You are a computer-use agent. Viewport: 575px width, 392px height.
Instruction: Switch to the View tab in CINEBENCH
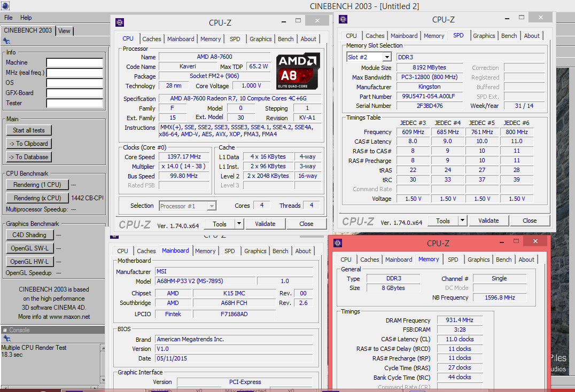[x=64, y=31]
